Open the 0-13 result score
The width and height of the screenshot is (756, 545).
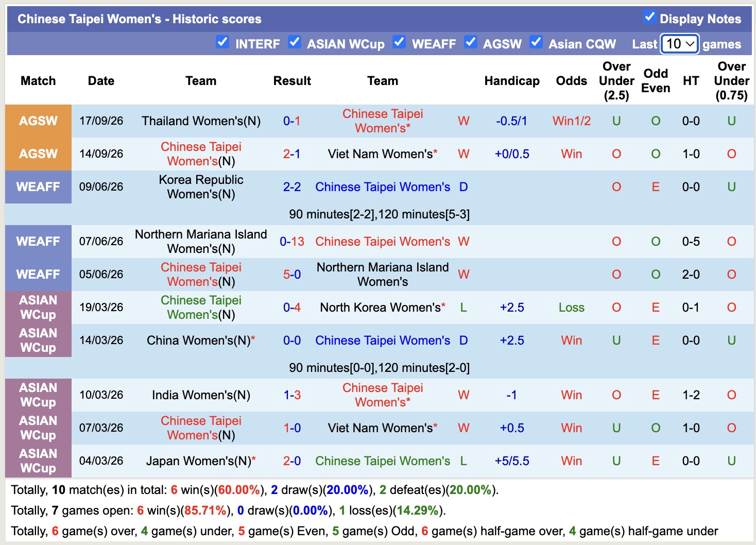292,242
